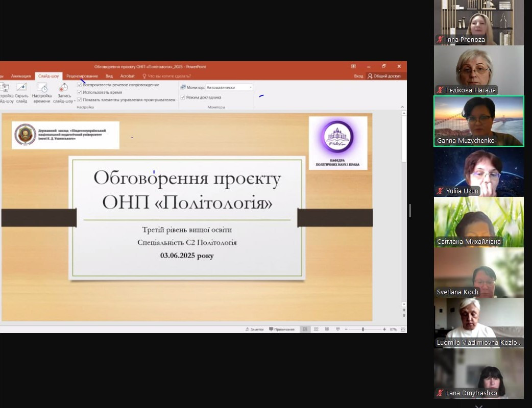The width and height of the screenshot is (532, 408).
Task: Click the Вход sign-in link
Action: (x=358, y=76)
